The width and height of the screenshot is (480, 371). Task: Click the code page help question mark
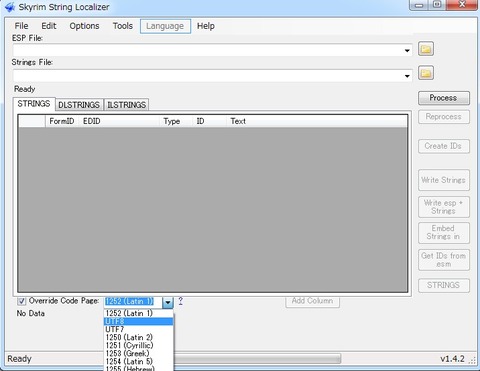[x=180, y=301]
